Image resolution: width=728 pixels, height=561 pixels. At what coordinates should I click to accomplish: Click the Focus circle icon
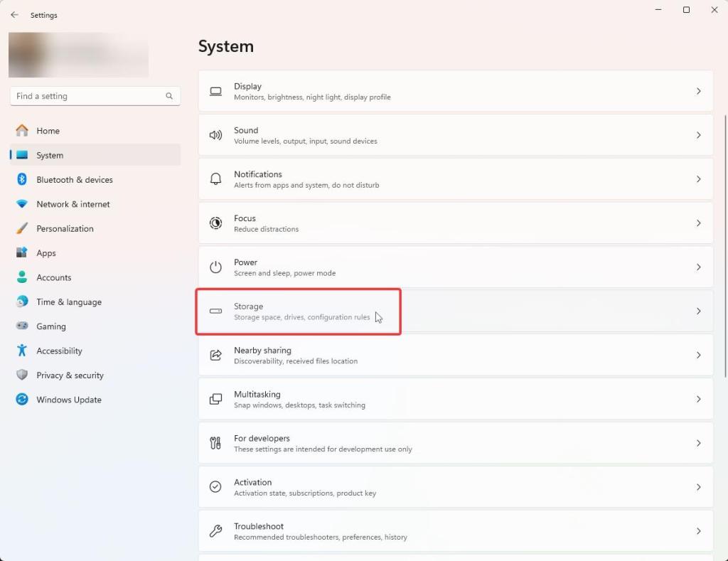pos(215,223)
